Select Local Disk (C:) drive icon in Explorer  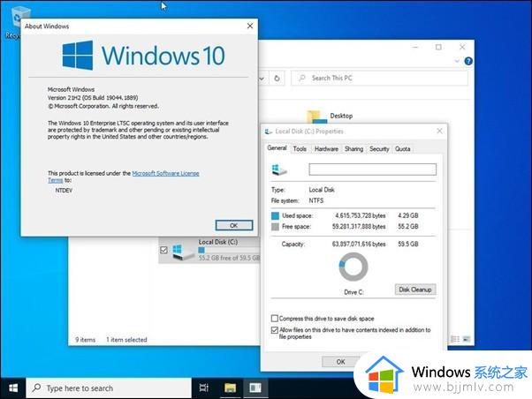(184, 252)
